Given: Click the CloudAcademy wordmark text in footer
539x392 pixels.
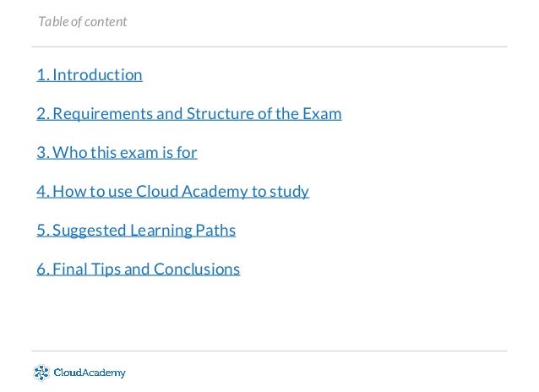Looking at the screenshot, I should pos(90,373).
